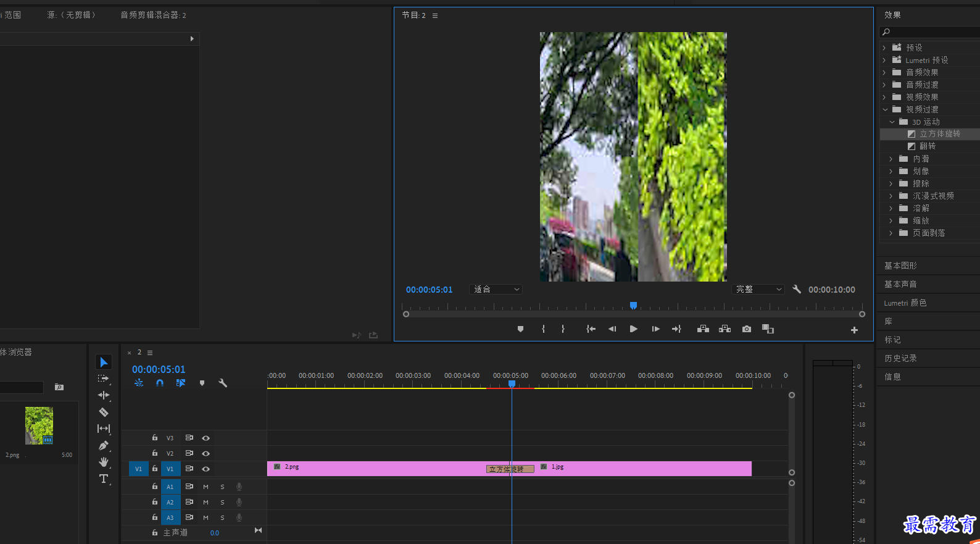
Task: Open the Lumetri 颜色 panel
Action: (905, 303)
